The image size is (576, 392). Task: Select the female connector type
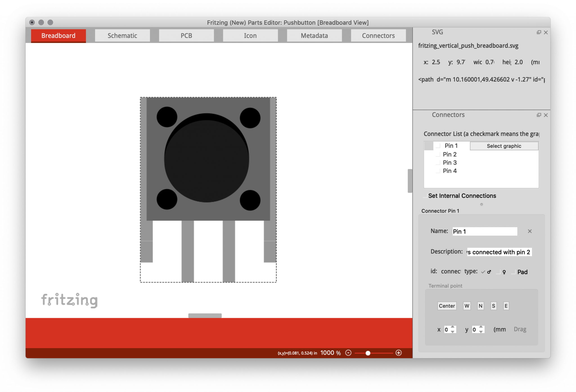499,272
